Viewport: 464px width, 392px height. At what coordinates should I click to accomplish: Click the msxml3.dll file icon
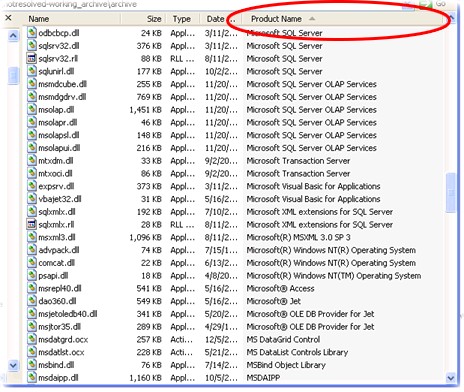[32, 237]
